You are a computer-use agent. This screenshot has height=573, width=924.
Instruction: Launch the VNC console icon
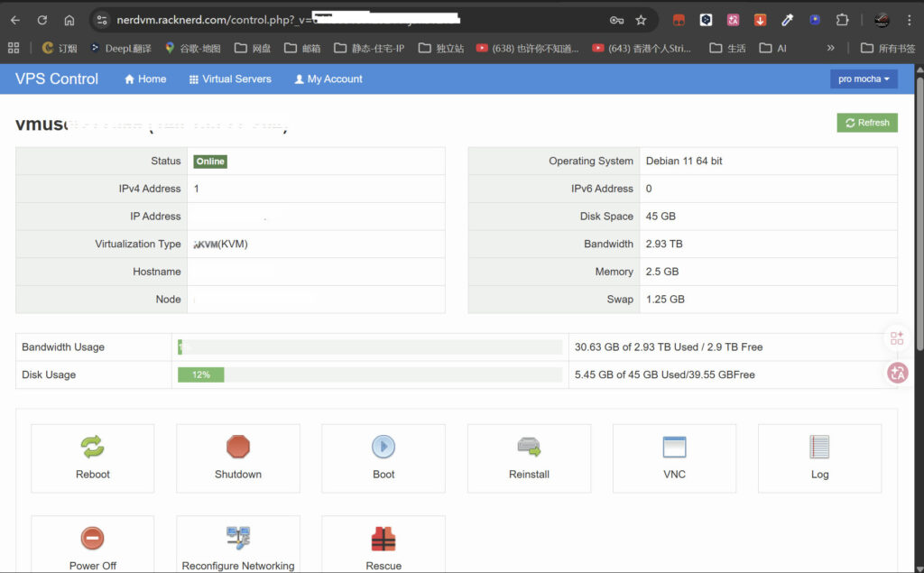[674, 447]
